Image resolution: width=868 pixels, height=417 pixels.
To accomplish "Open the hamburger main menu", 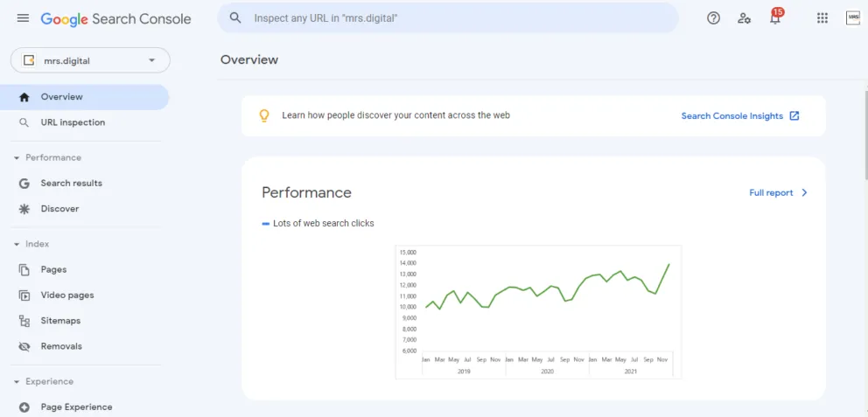I will click(x=23, y=18).
